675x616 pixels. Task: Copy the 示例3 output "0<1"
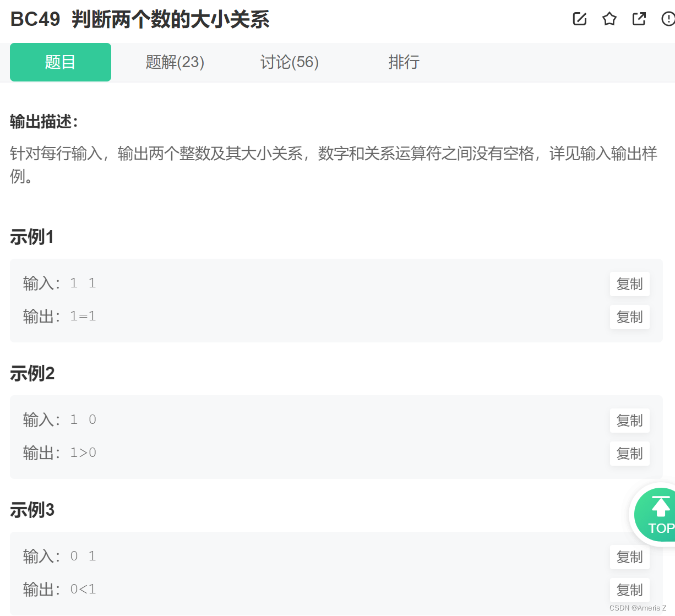pyautogui.click(x=629, y=590)
